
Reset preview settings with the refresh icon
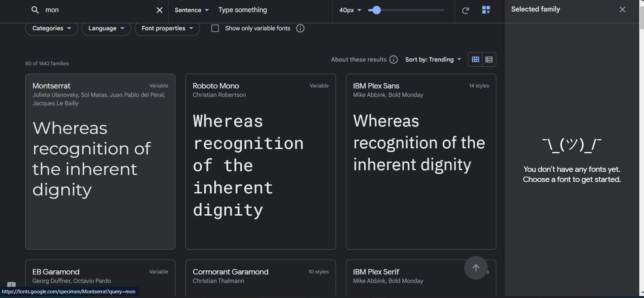pyautogui.click(x=466, y=10)
